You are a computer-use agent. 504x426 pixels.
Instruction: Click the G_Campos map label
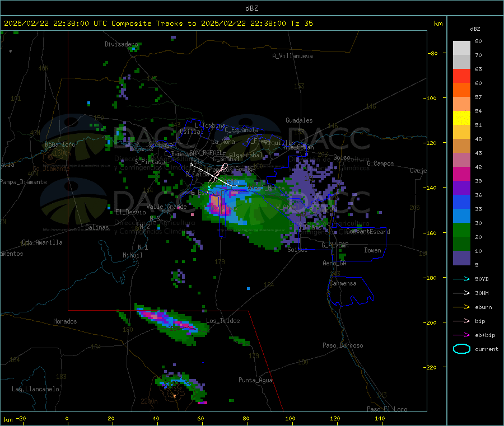tap(380, 163)
